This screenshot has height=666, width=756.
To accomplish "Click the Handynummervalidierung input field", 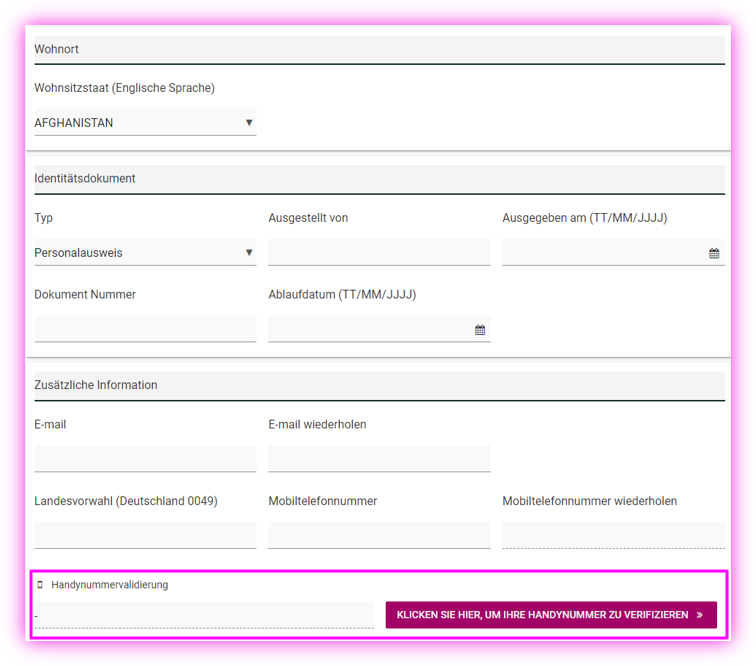I will click(x=204, y=615).
